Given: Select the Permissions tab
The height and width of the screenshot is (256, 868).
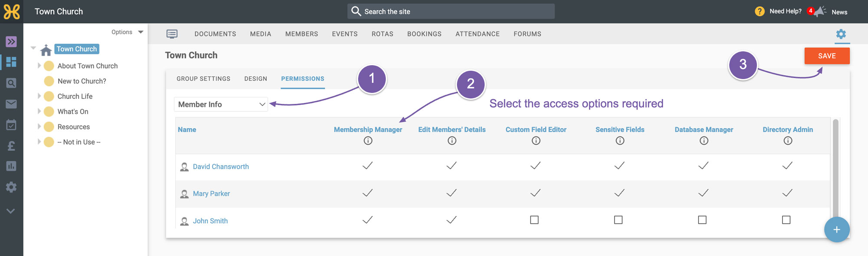Looking at the screenshot, I should pos(302,79).
